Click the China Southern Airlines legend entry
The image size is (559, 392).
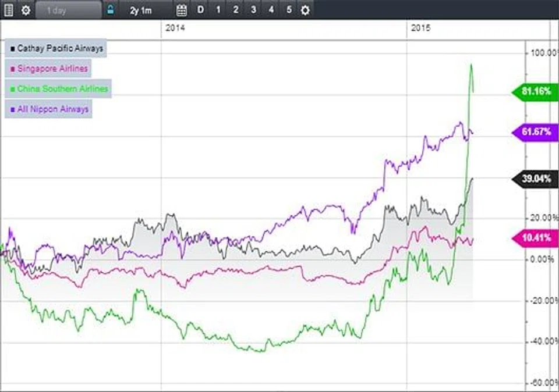[58, 89]
